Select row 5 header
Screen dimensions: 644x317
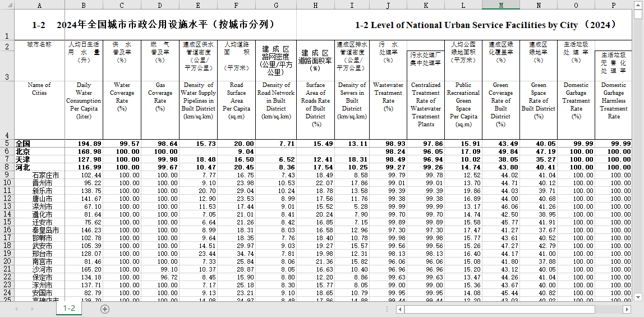(x=7, y=144)
